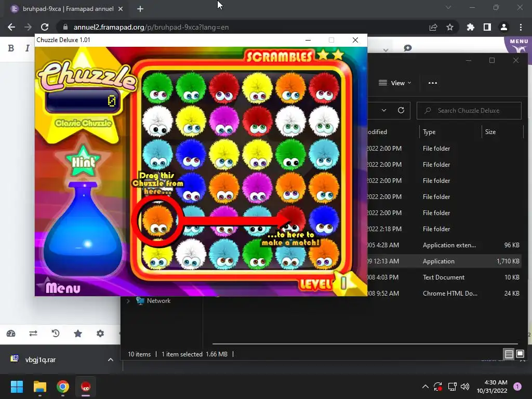The image size is (532, 399).
Task: Toggle Chrome side panel icon
Action: [487, 27]
